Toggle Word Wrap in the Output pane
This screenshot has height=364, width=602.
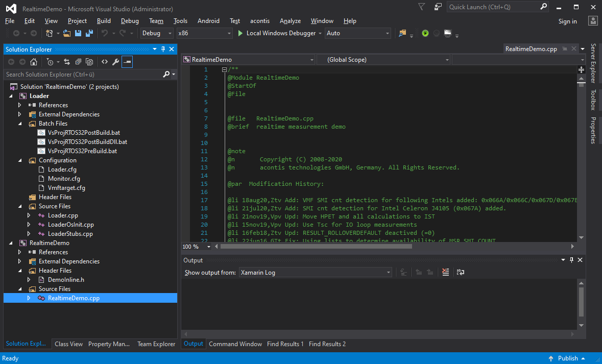coord(460,272)
